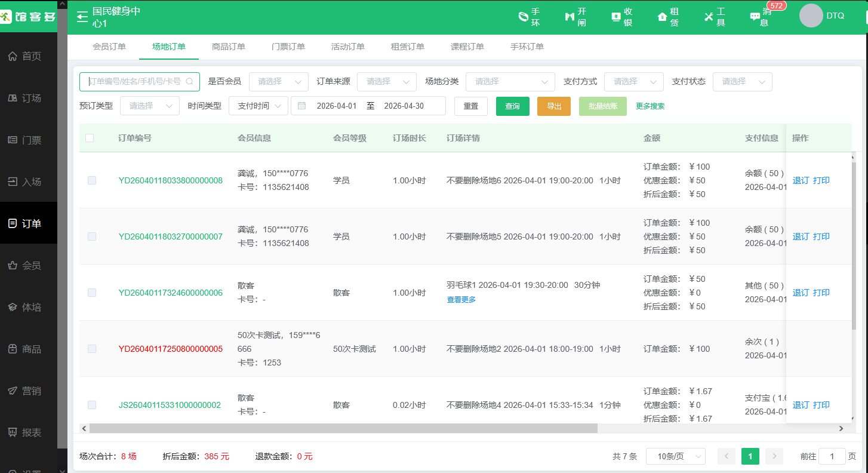Open the 报表 reports section

[29, 432]
